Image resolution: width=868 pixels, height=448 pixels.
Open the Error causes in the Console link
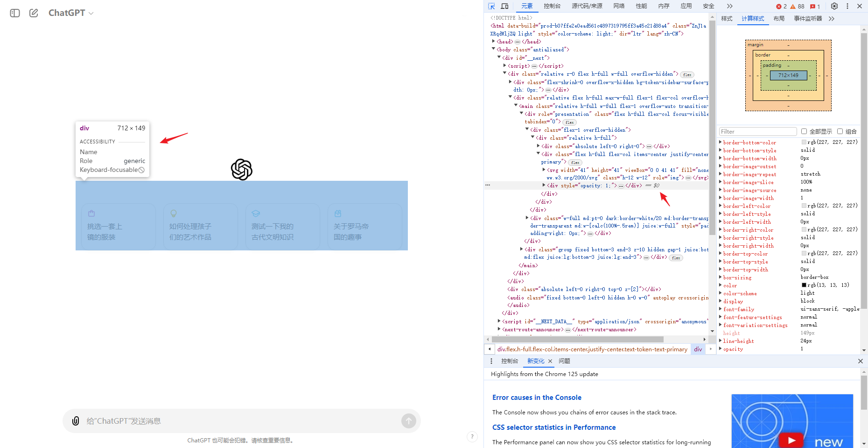[537, 398]
